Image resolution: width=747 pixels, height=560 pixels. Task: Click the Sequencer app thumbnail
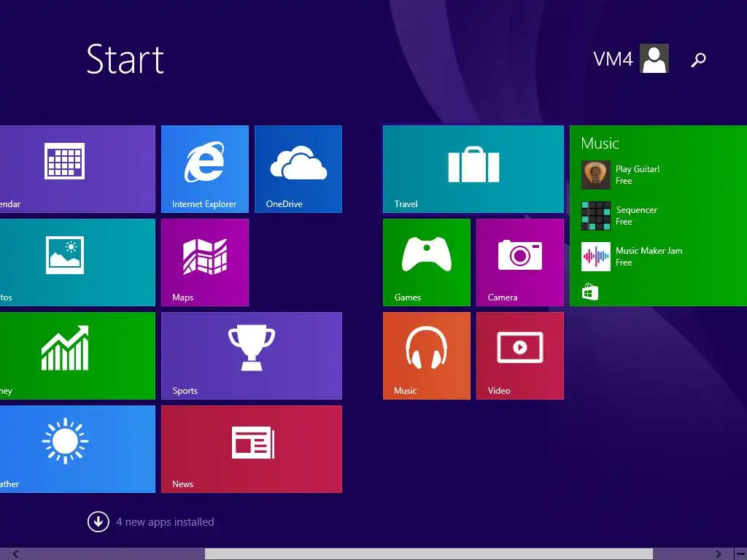tap(596, 216)
